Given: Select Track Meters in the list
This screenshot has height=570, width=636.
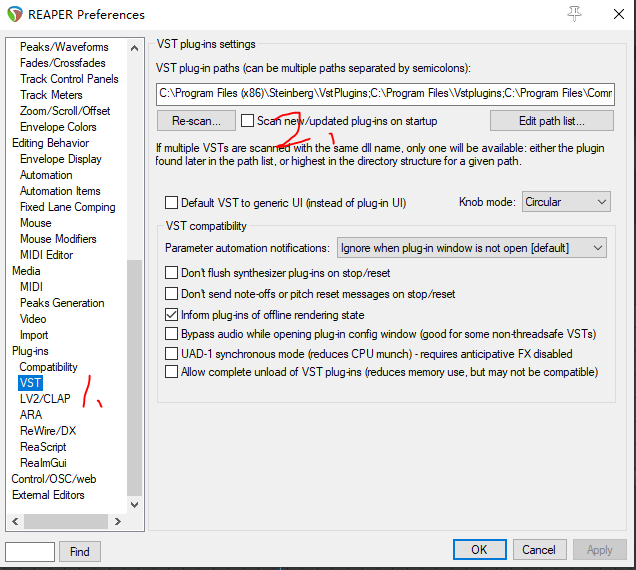Looking at the screenshot, I should click(51, 95).
